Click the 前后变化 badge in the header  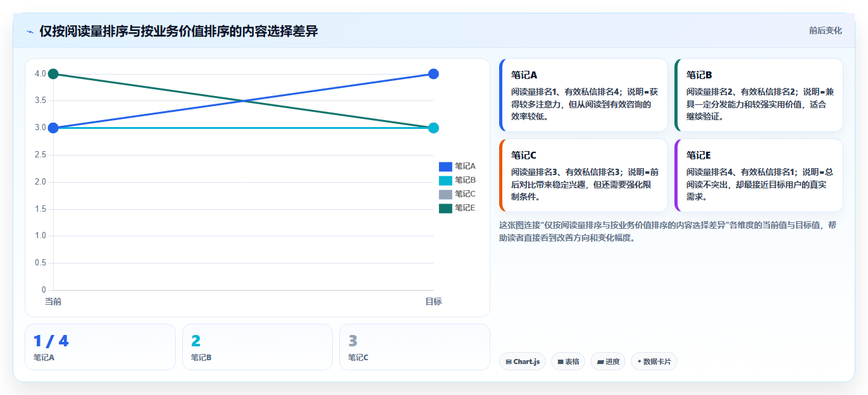825,30
